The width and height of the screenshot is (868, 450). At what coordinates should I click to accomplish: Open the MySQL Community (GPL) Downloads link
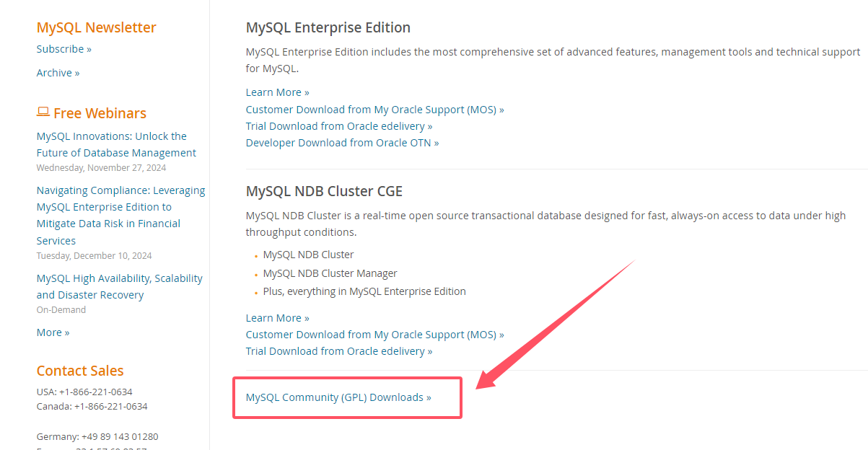(x=338, y=397)
